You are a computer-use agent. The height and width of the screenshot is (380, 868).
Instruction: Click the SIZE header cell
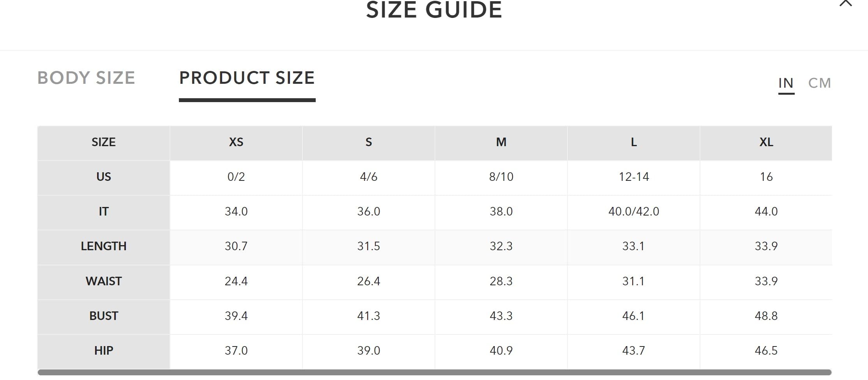(x=104, y=142)
